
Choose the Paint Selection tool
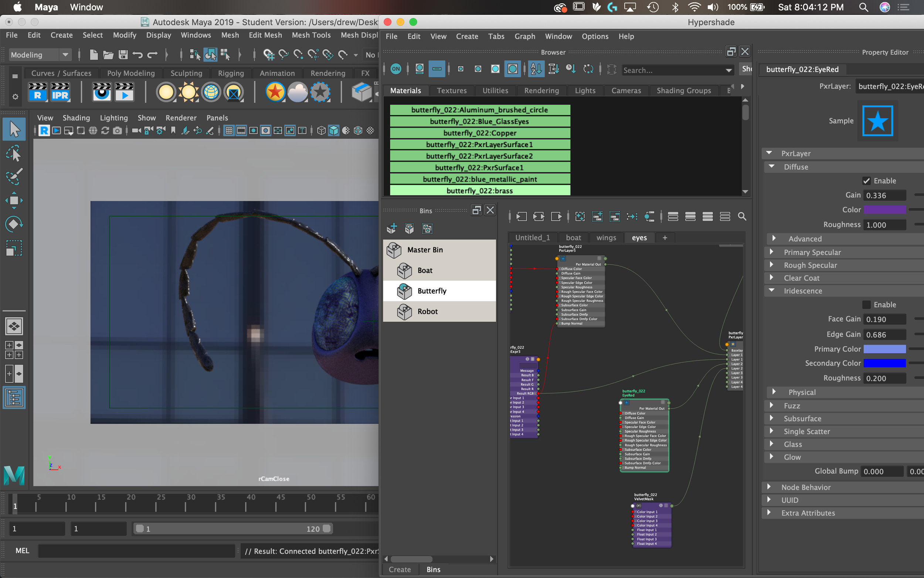[x=14, y=177]
